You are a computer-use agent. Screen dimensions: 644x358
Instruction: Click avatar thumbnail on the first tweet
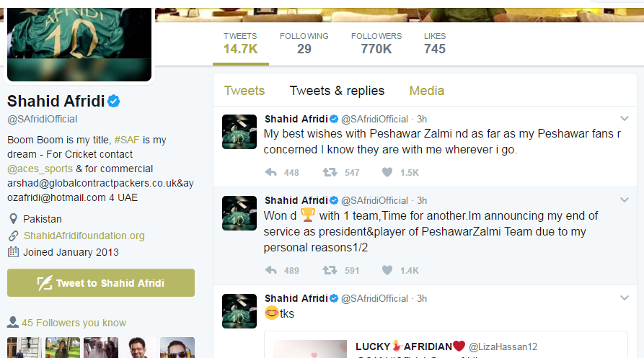239,132
